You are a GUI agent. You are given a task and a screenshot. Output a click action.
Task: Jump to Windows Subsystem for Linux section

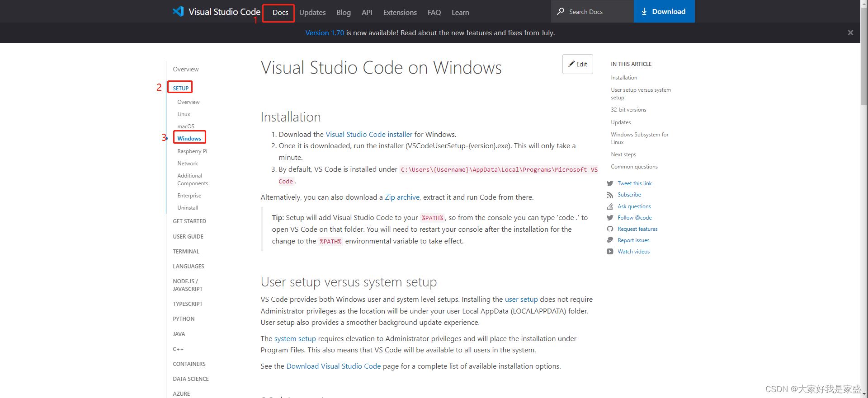(640, 138)
